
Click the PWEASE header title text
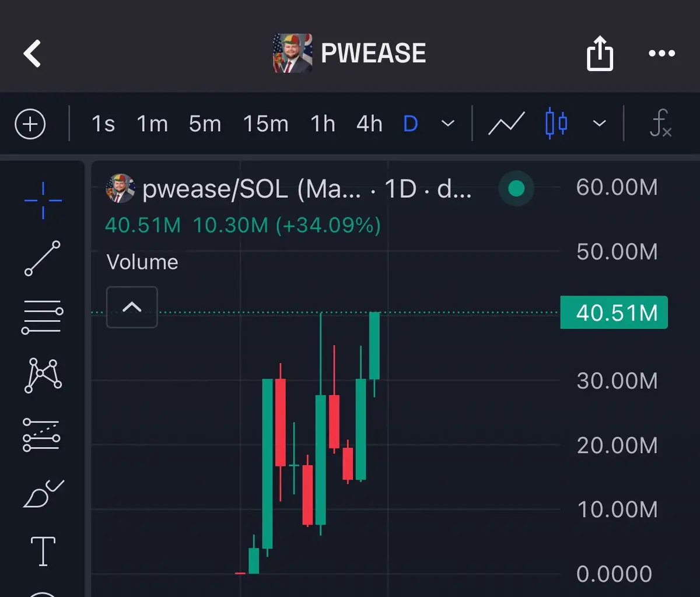[373, 54]
